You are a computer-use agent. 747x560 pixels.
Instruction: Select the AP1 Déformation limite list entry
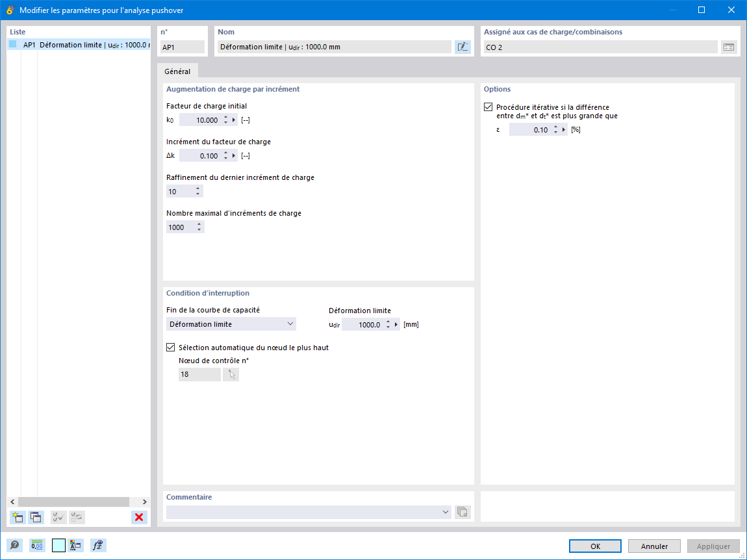tap(79, 45)
